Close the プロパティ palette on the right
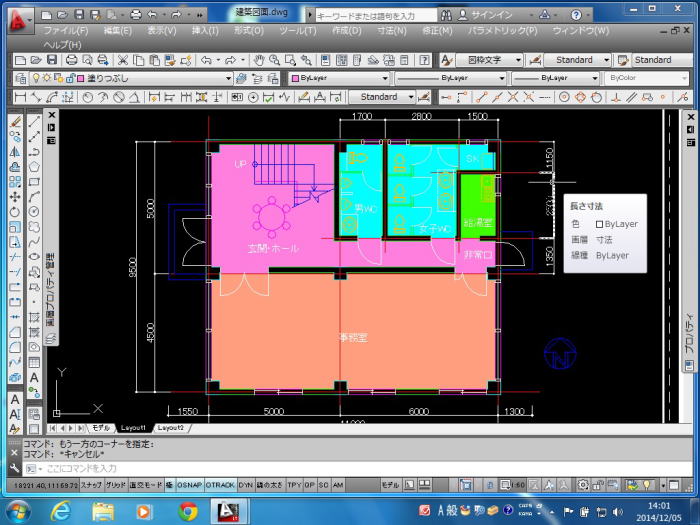 point(691,117)
